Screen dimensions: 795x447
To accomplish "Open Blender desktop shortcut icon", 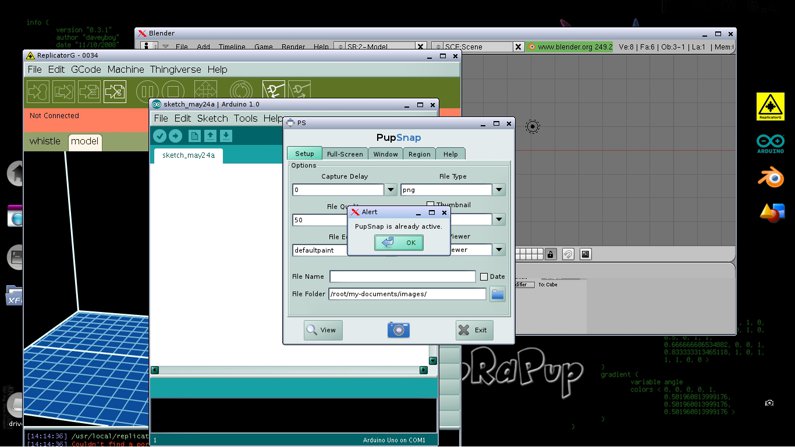I will coord(771,177).
